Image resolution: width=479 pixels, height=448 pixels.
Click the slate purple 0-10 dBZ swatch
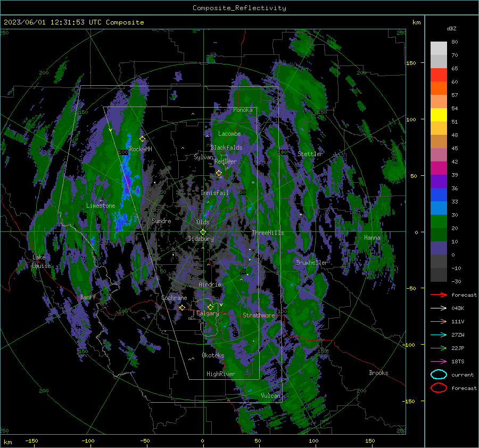[439, 248]
